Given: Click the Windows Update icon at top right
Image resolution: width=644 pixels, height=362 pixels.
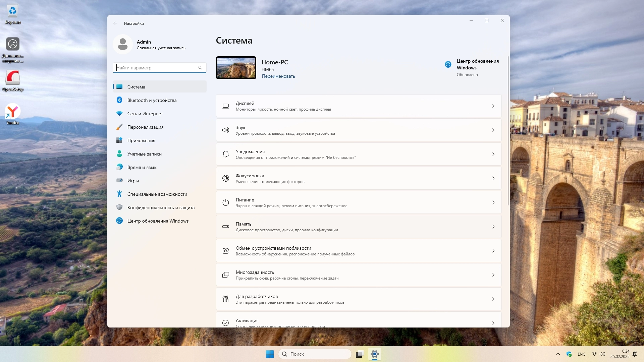Looking at the screenshot, I should 448,64.
